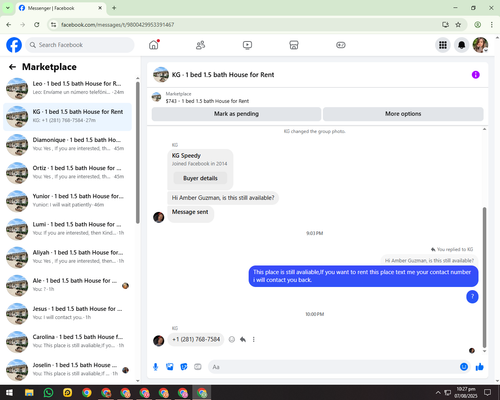Focus the Search Facebook field
This screenshot has width=500, height=400.
pyautogui.click(x=80, y=45)
